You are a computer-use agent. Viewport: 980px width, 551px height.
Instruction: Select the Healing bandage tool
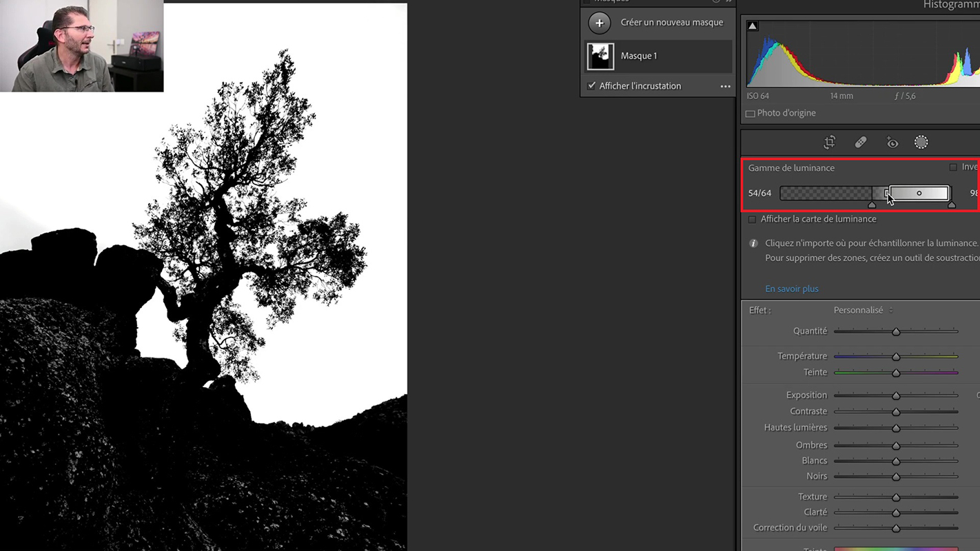click(860, 143)
